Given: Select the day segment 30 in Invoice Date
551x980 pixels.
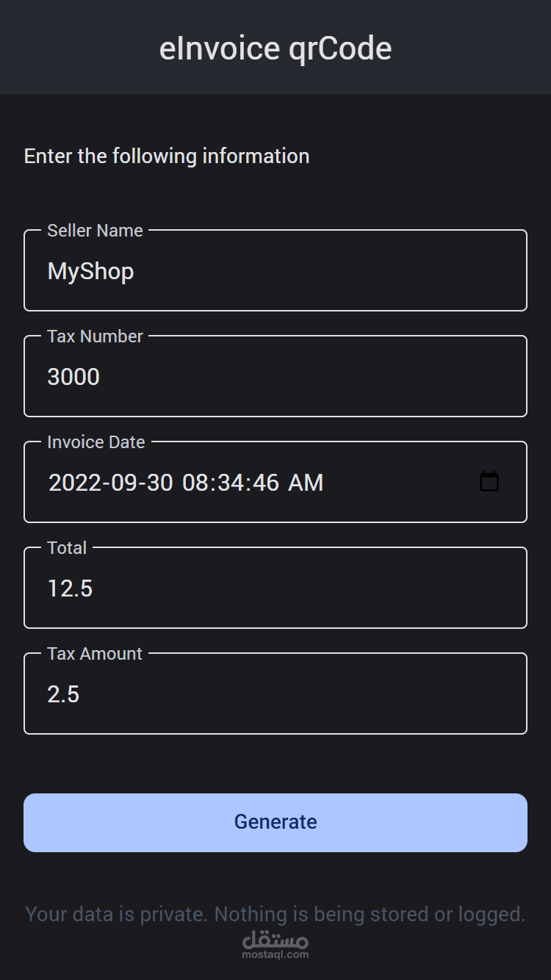Looking at the screenshot, I should click(159, 483).
